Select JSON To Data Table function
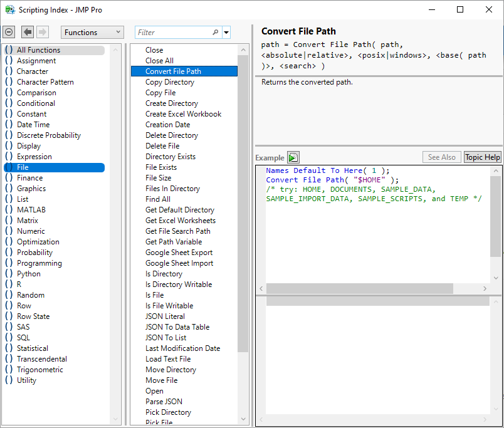This screenshot has height=428, width=504. point(177,327)
